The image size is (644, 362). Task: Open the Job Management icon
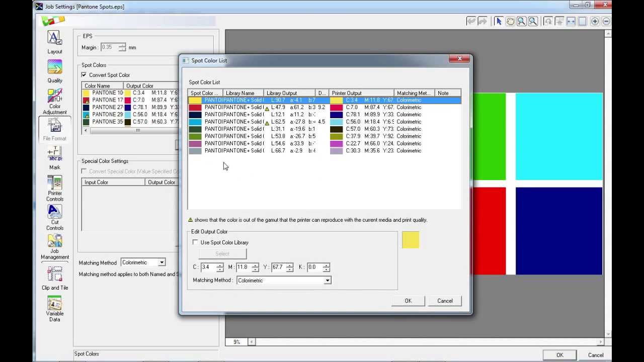[55, 247]
